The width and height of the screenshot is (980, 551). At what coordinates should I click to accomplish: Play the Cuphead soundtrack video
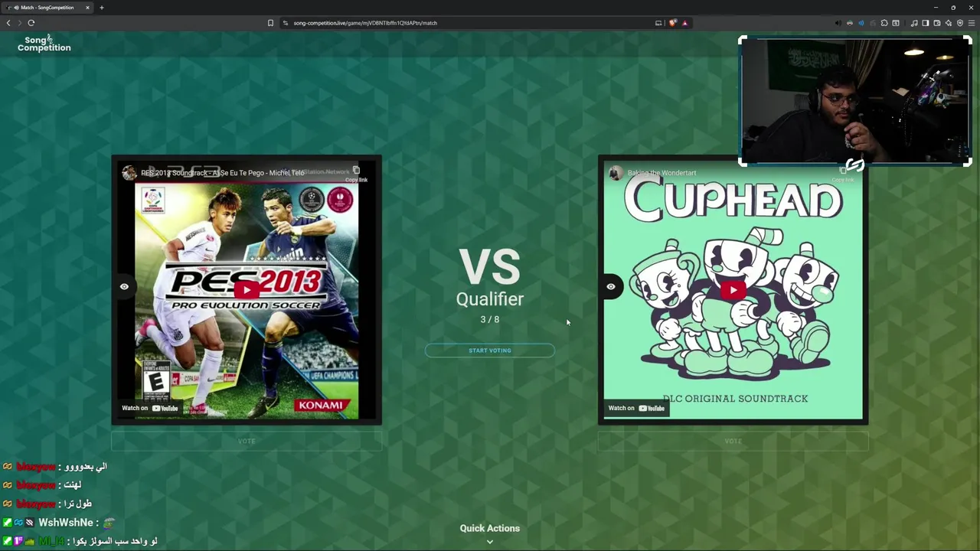pos(733,290)
